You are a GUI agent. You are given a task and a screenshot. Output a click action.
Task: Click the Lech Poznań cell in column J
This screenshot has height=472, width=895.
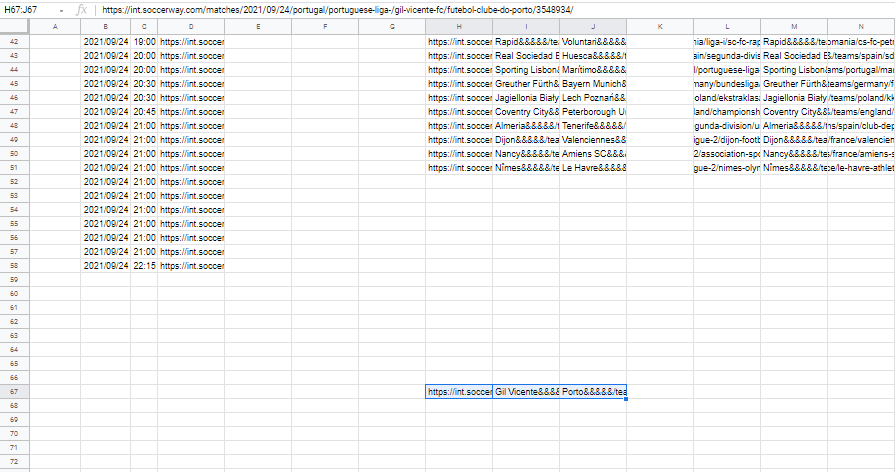tap(593, 98)
